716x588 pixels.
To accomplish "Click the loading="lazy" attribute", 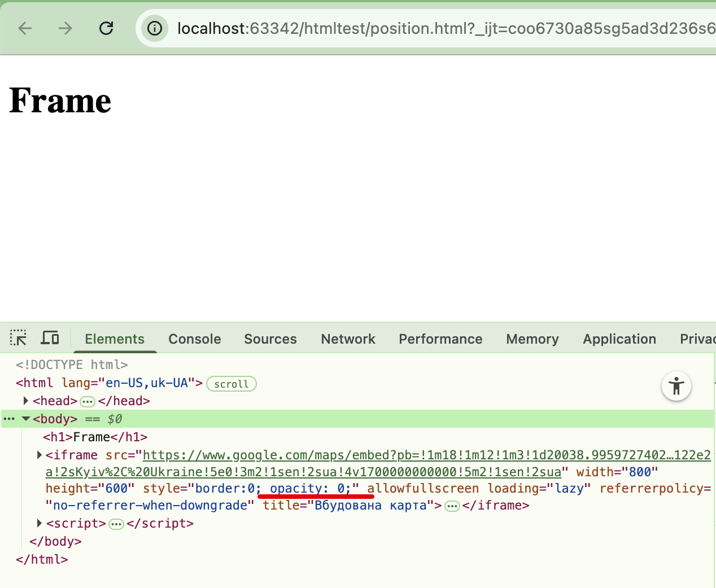I will pyautogui.click(x=539, y=488).
